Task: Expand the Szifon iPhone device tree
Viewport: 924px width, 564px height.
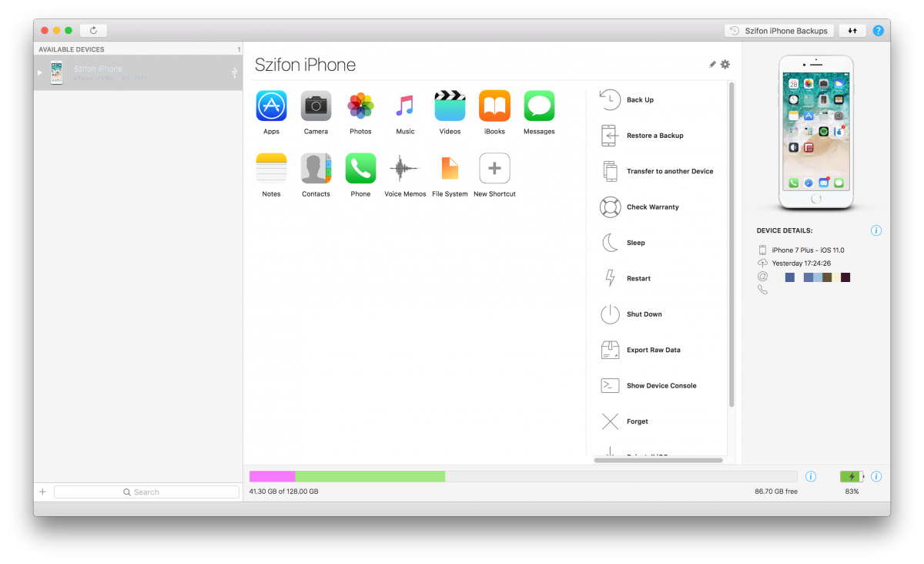Action: click(40, 73)
